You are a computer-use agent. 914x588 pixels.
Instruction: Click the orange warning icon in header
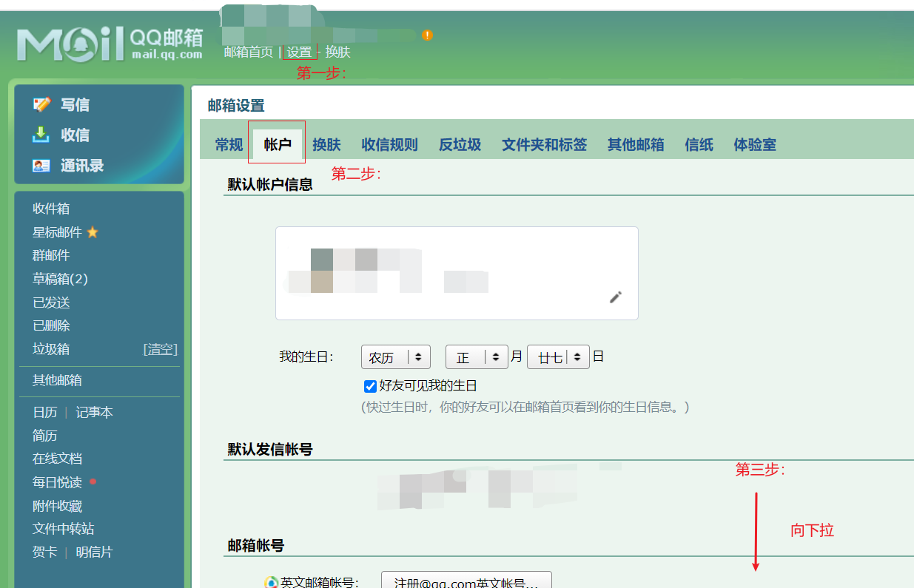(x=428, y=34)
